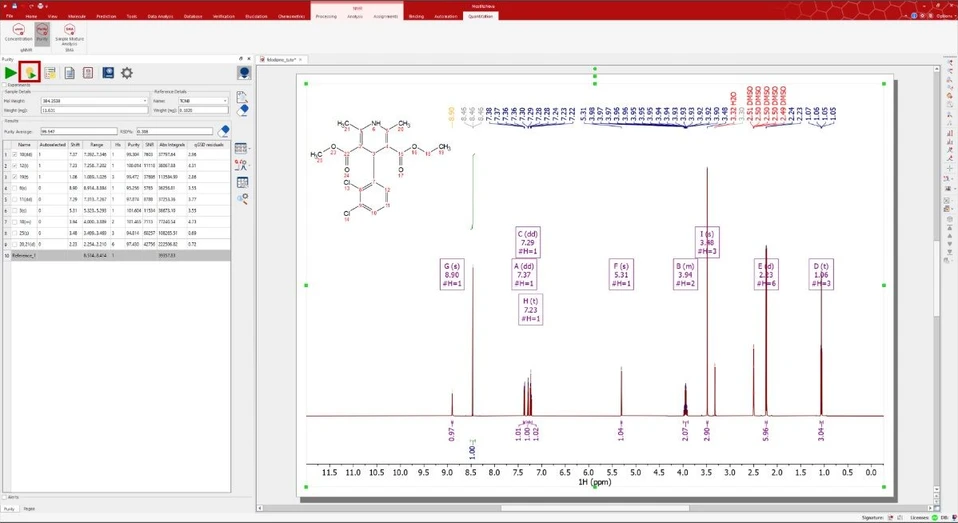Open the File menu
This screenshot has height=523, width=958.
click(x=9, y=16)
